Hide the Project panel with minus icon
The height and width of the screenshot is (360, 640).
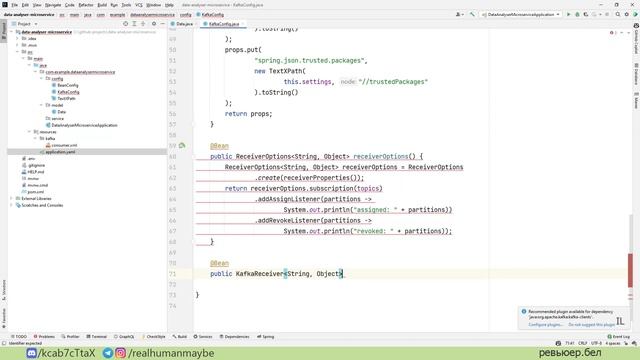[x=162, y=24]
